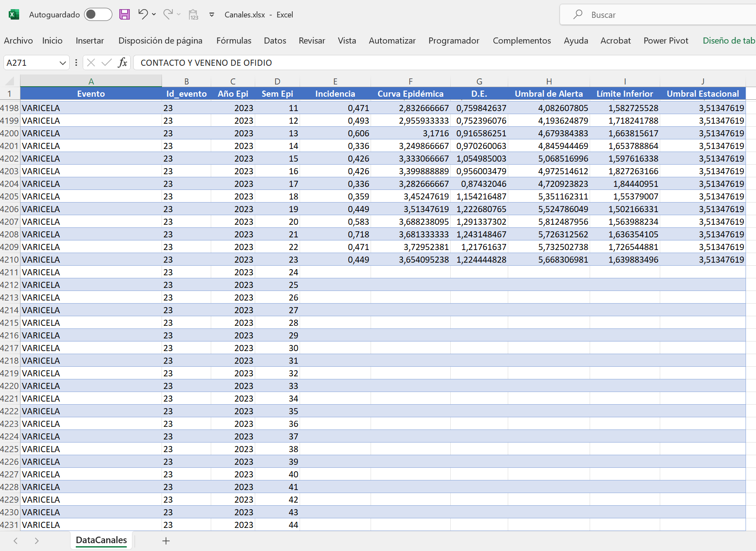Viewport: 756px width, 551px height.
Task: Click the paste values 123 clipboard icon
Action: click(x=193, y=14)
